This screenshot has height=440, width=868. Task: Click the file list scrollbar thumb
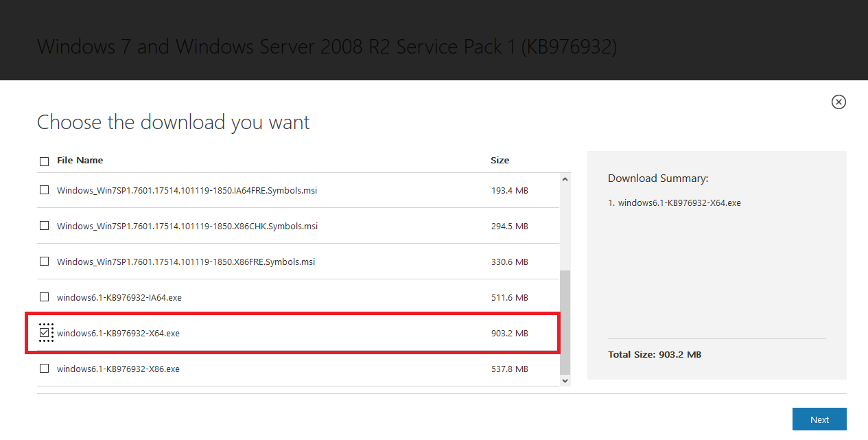point(565,321)
